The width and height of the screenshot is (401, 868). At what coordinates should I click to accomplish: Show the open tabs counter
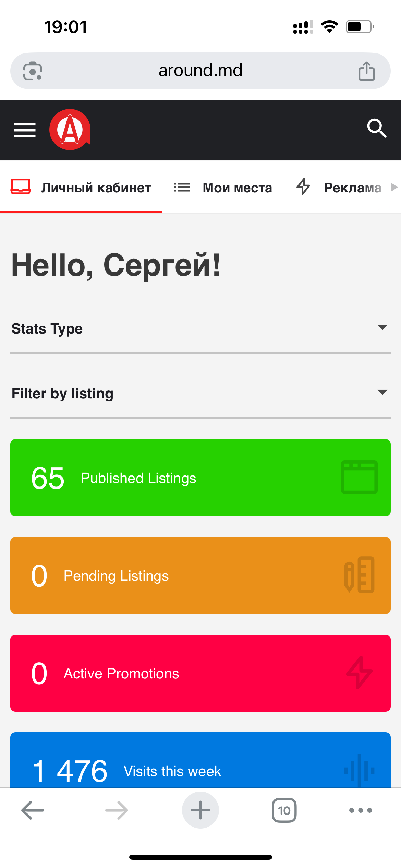click(284, 810)
